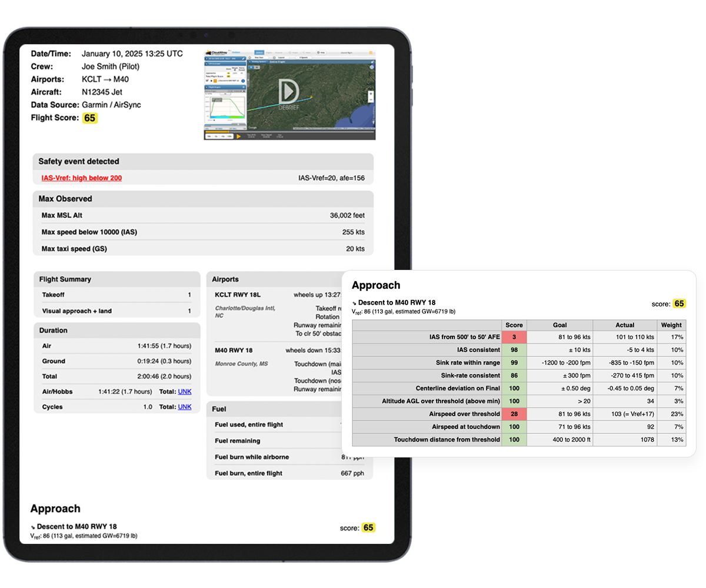Image resolution: width=706 pixels, height=588 pixels.
Task: Click orange play button in thumbnail timeline
Action: click(239, 136)
